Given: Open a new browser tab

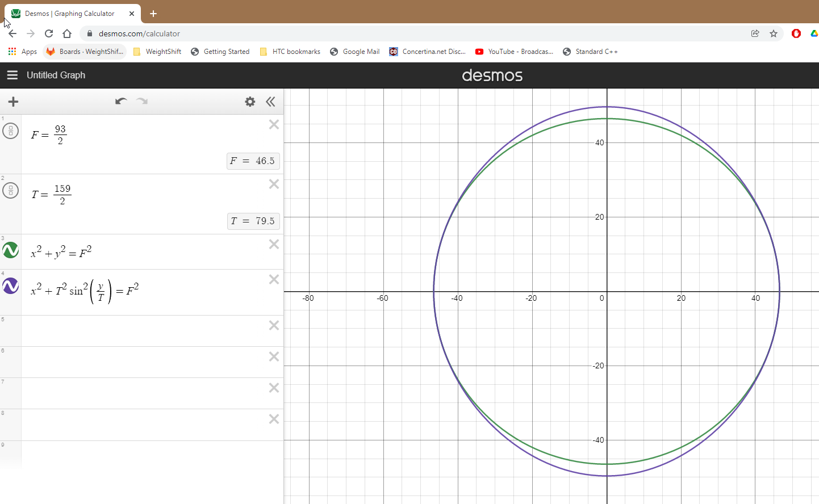Looking at the screenshot, I should coord(153,14).
